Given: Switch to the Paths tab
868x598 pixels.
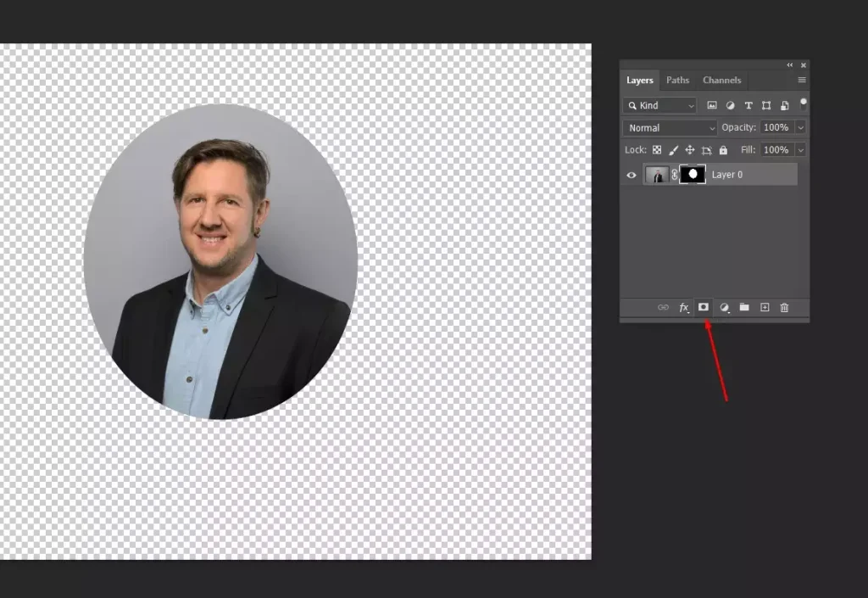Looking at the screenshot, I should click(677, 80).
